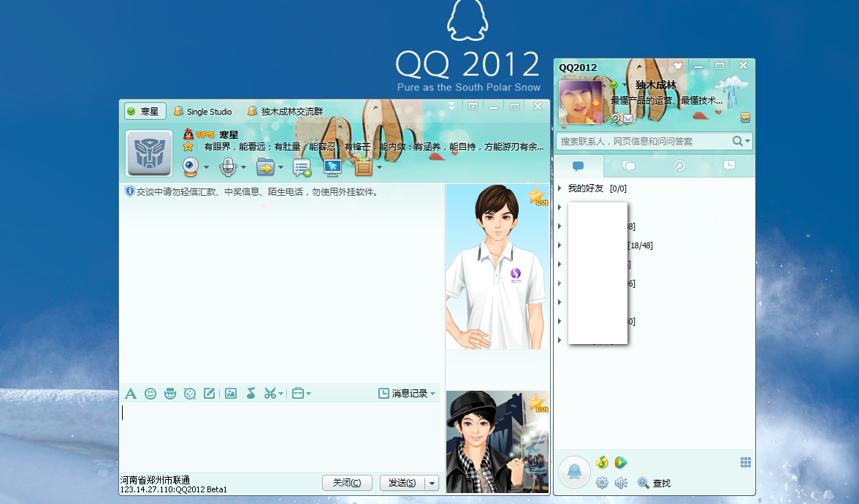Switch to the 独木成林交流群 chat tab
859x504 pixels.
pyautogui.click(x=286, y=111)
